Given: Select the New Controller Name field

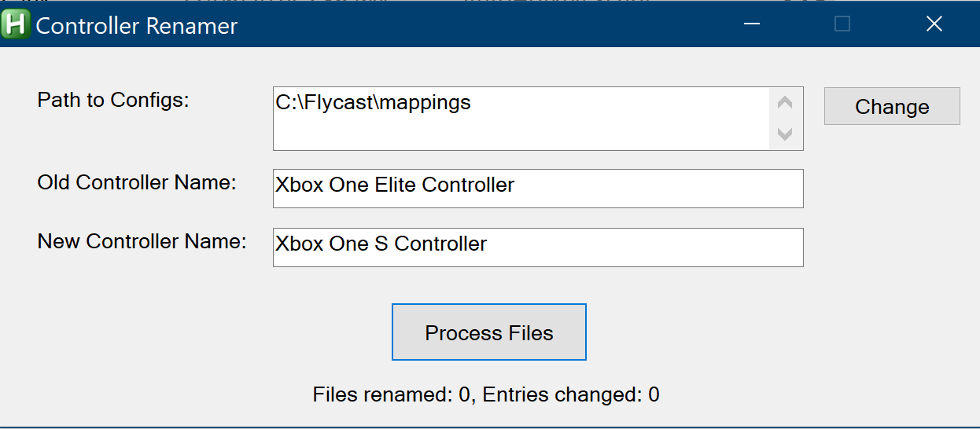Looking at the screenshot, I should pyautogui.click(x=538, y=247).
